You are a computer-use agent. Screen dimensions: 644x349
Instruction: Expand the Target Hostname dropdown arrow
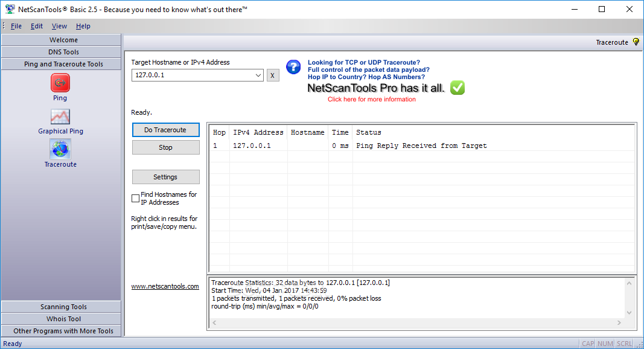tap(258, 75)
